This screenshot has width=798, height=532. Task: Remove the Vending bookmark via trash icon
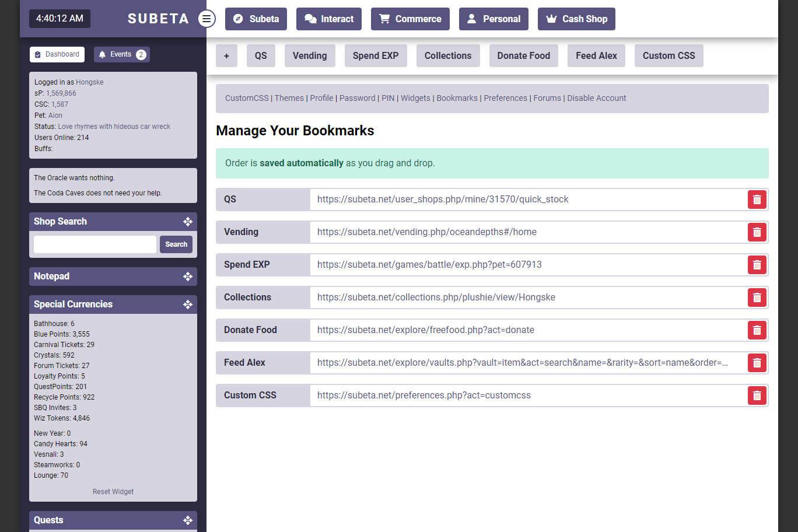click(757, 232)
